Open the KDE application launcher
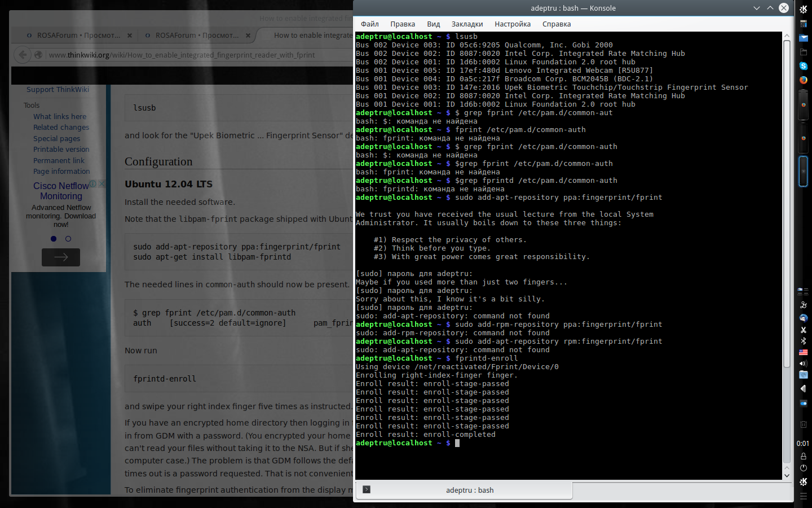812x508 pixels. click(x=803, y=9)
